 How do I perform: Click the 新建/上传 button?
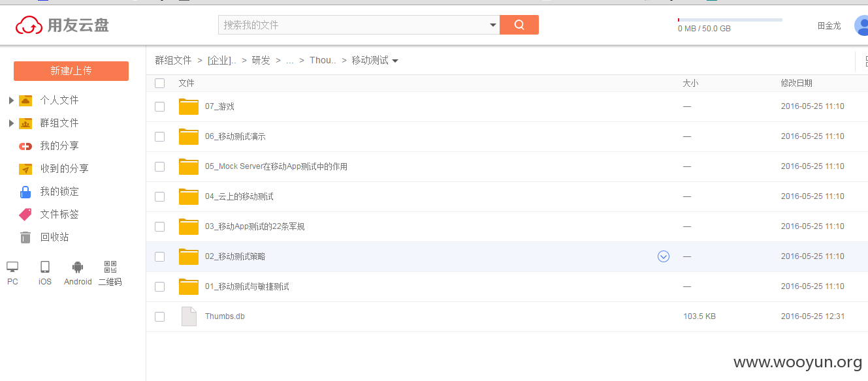tap(71, 71)
